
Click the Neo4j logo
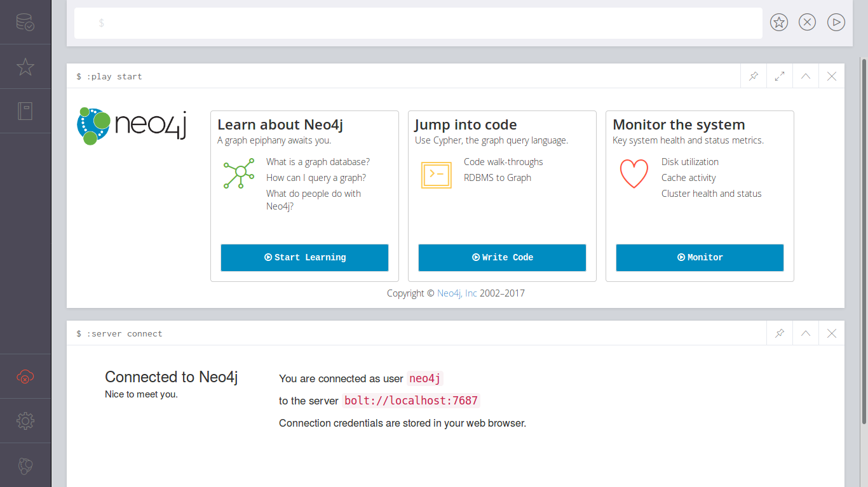(x=132, y=126)
